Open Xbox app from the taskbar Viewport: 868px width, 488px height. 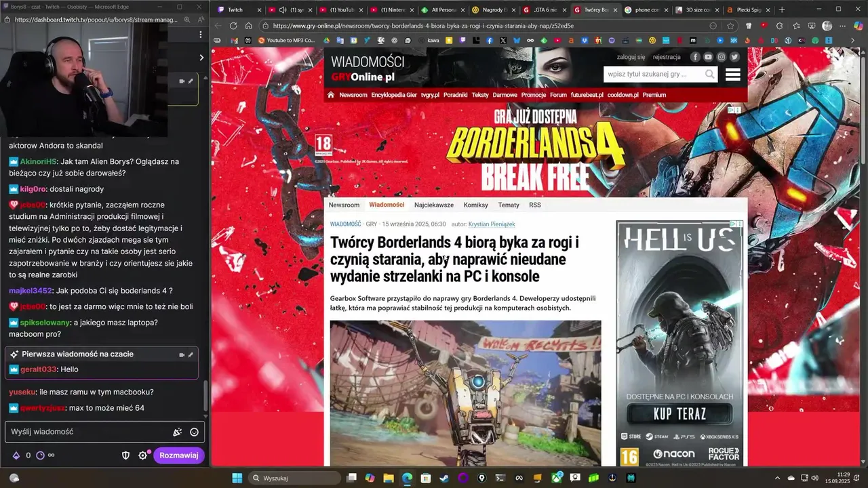(x=557, y=478)
